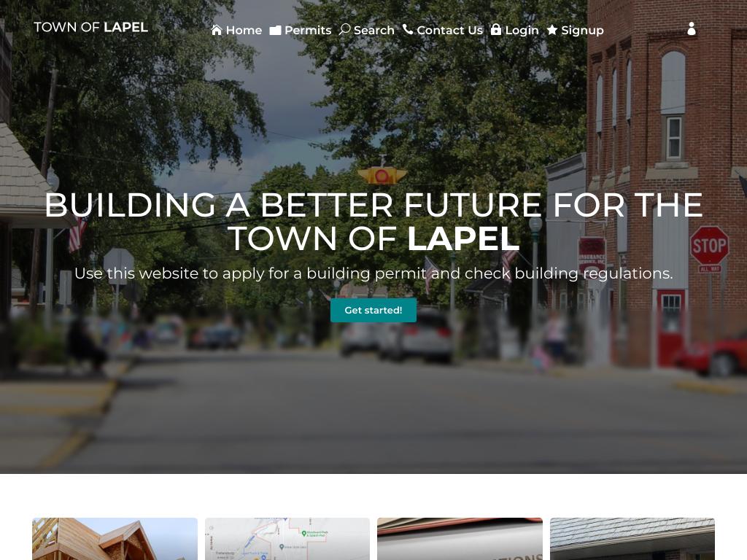Click the Town of Lapel logo
The width and height of the screenshot is (747, 560).
[x=91, y=27]
